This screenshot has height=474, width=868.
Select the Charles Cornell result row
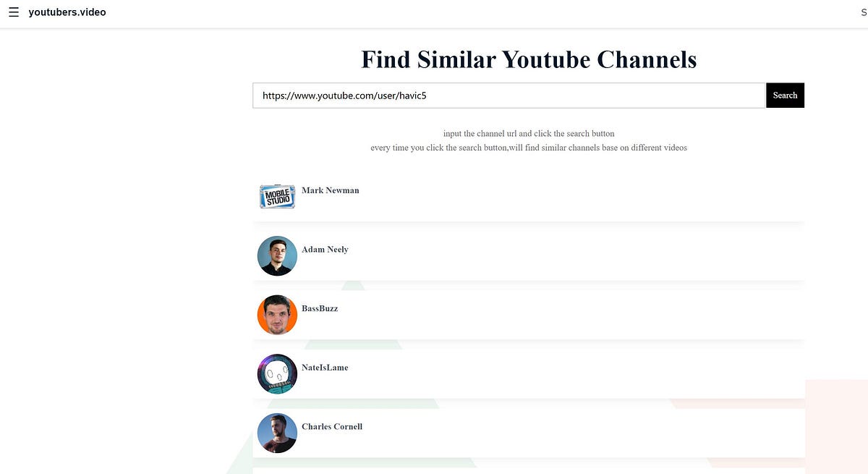pyautogui.click(x=528, y=433)
